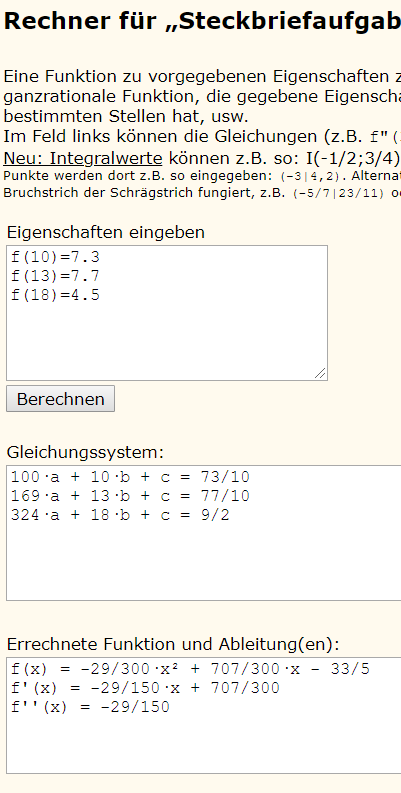Click the "Errechnete Funktion und Ableitung(en):" label
This screenshot has height=793, width=401.
(173, 644)
